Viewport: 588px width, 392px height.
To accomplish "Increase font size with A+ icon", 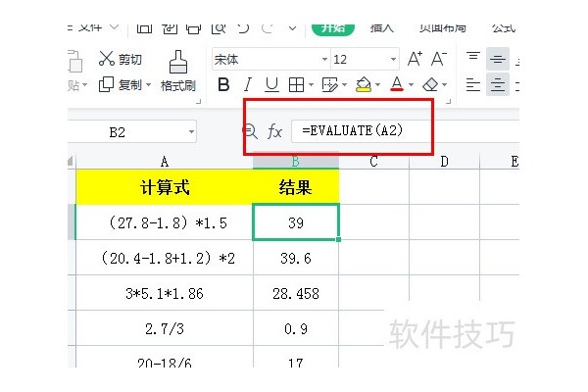I will (415, 59).
